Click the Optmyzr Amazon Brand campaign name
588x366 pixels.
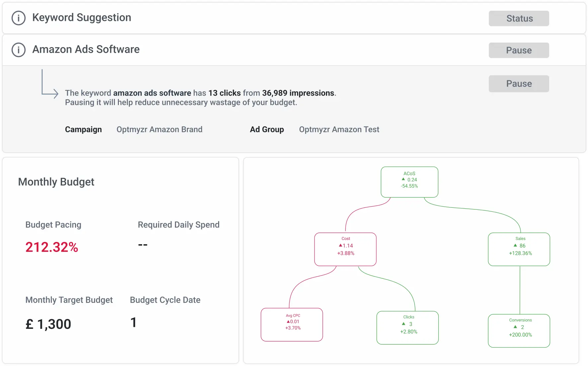tap(159, 129)
